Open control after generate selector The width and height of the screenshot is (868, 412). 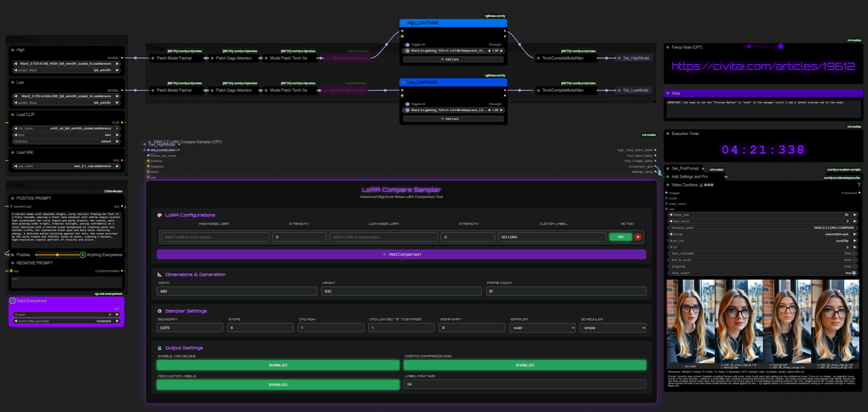pos(66,321)
